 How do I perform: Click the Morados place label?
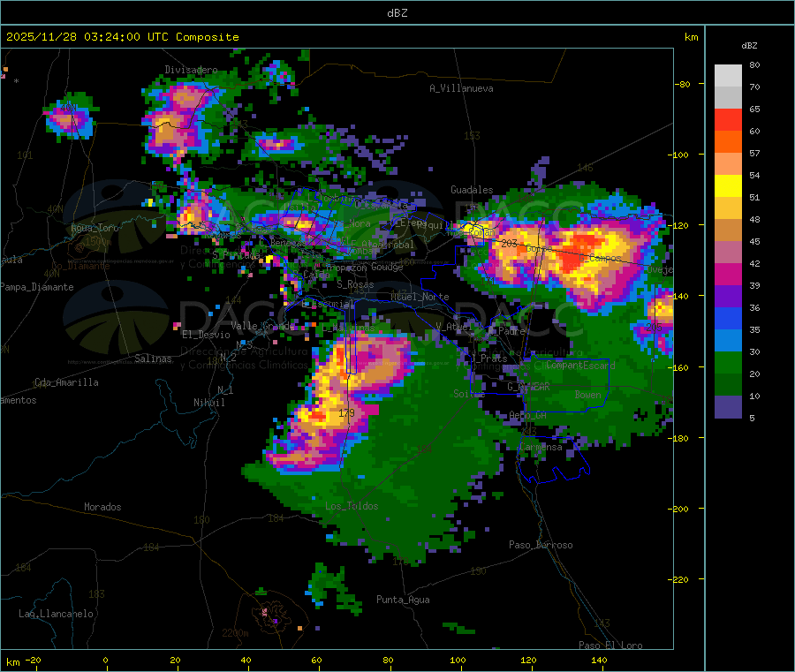tap(102, 507)
